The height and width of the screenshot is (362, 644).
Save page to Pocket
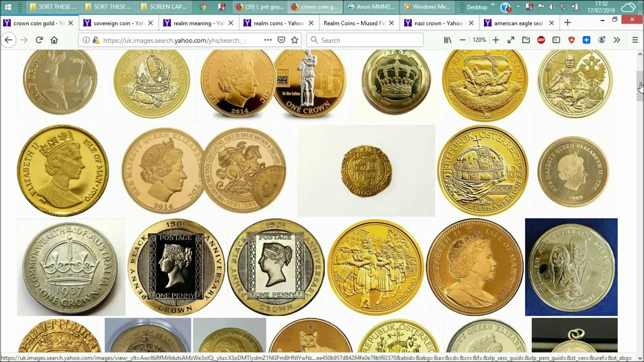(x=281, y=40)
